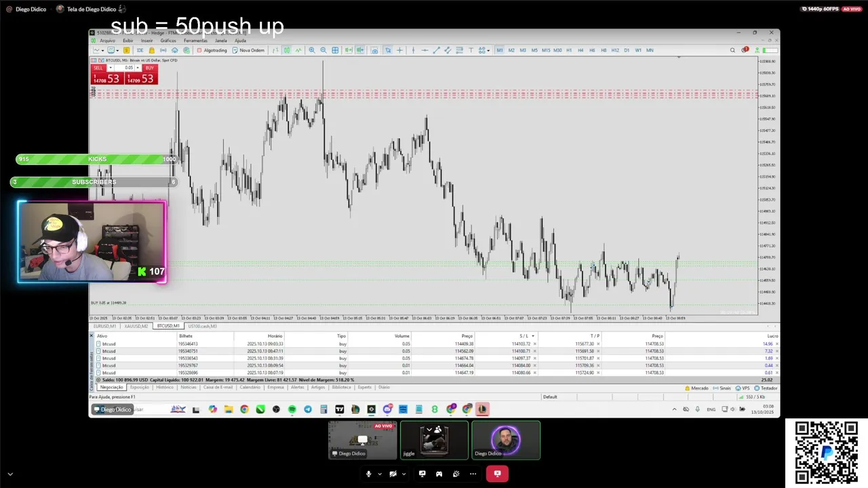This screenshot has height=488, width=868.
Task: Open the Arquivo menu
Action: click(107, 41)
